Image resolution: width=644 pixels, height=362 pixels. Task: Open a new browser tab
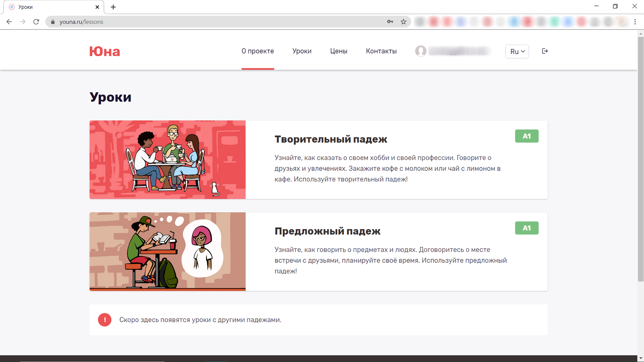(x=113, y=7)
